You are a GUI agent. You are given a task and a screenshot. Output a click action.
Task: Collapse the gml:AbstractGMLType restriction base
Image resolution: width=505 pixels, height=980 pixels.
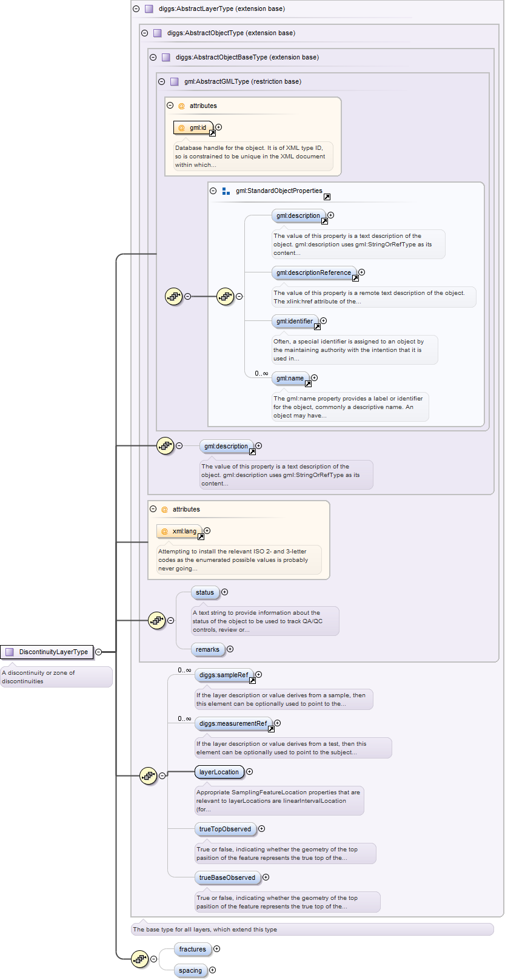coord(161,81)
